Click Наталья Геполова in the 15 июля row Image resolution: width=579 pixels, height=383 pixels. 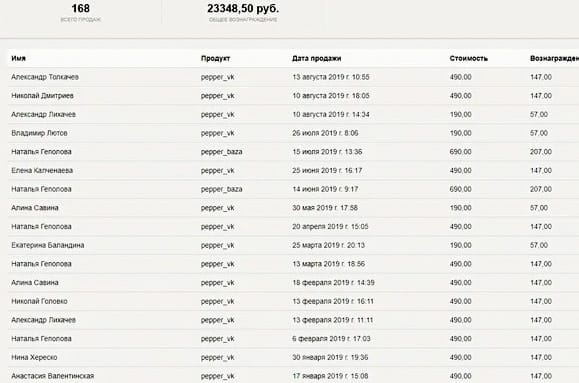tap(41, 152)
